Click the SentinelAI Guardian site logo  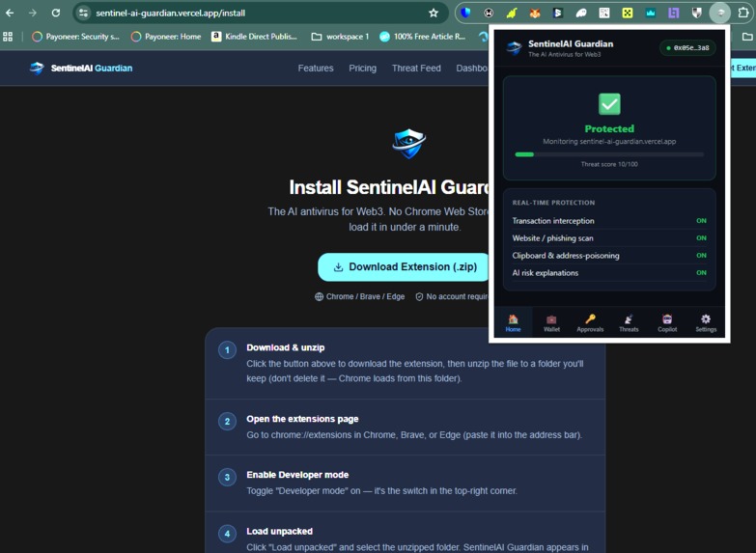point(80,68)
